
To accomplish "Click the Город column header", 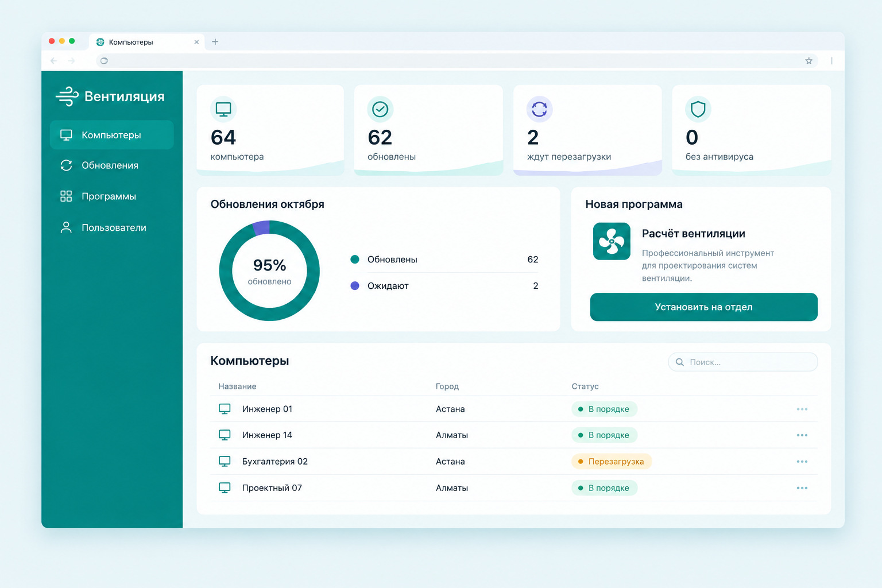I will click(447, 386).
